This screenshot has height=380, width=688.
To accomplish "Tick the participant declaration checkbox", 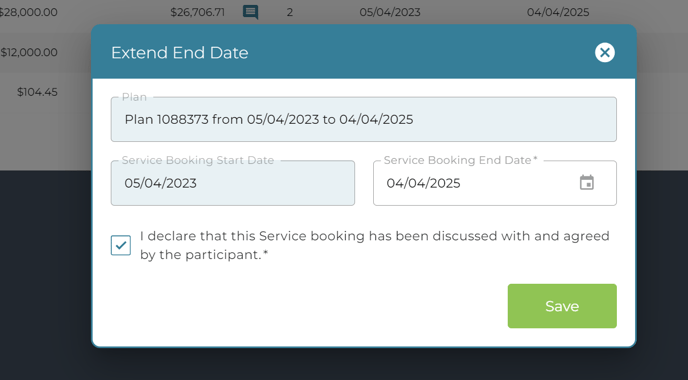I will [121, 245].
